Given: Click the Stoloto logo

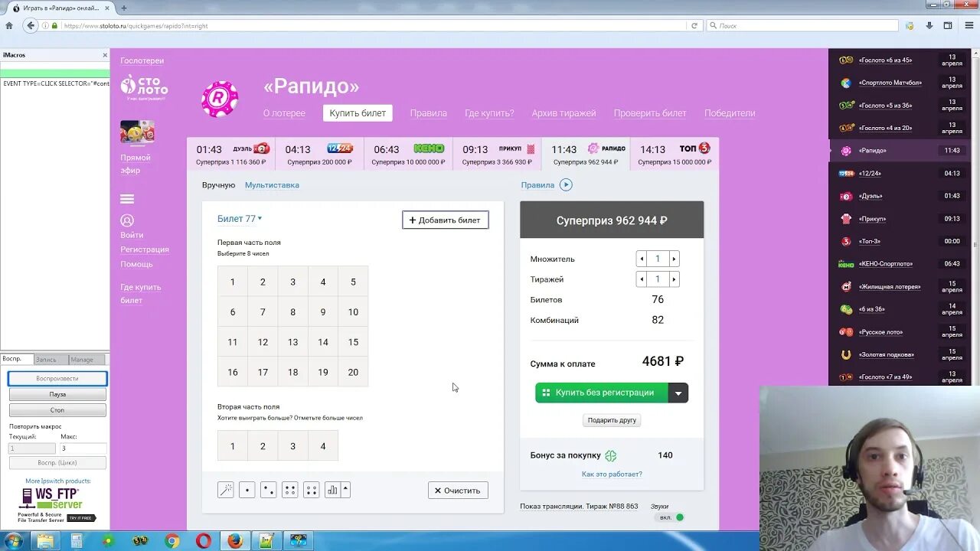Looking at the screenshot, I should pos(143,87).
